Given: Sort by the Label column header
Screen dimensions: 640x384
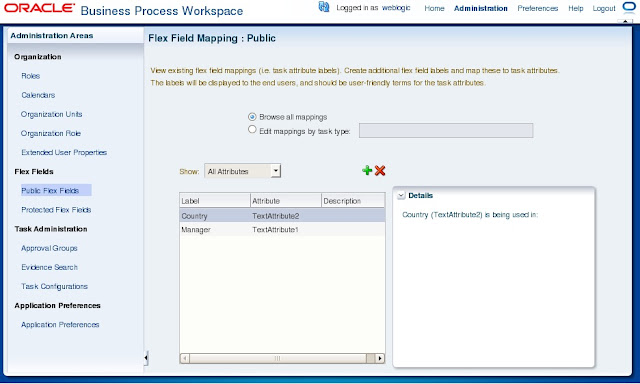Looking at the screenshot, I should point(215,201).
